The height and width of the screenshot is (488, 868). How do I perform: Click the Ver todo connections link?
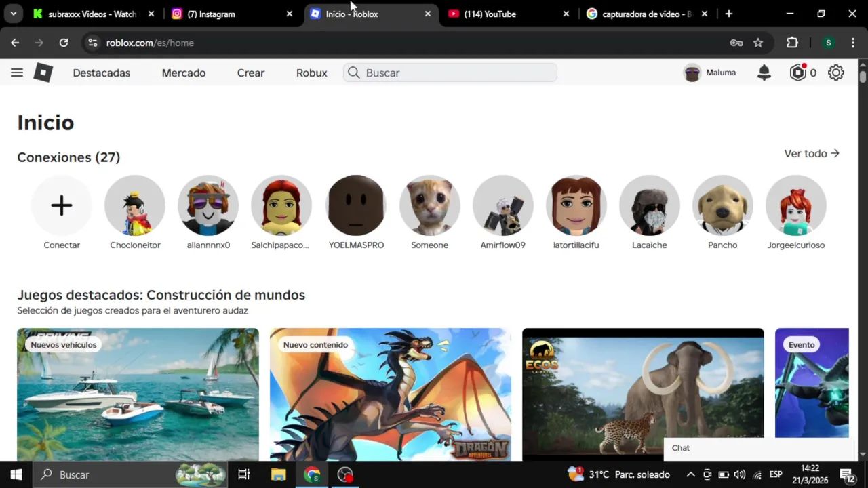point(812,154)
